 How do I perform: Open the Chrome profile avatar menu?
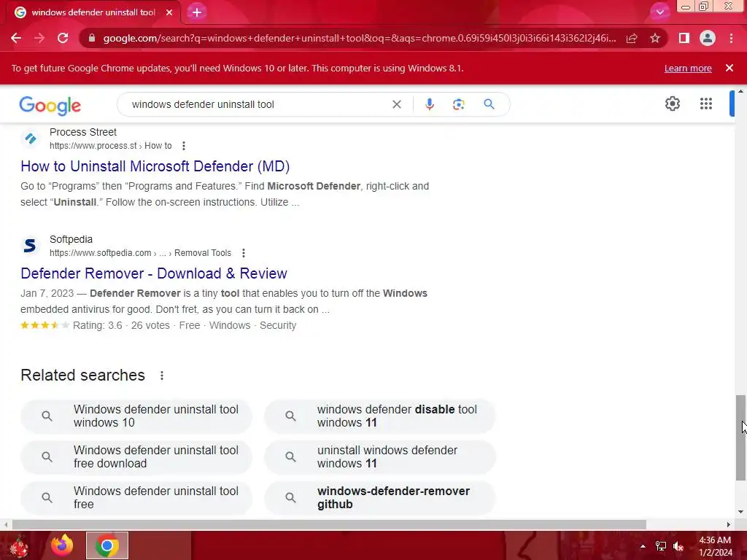[x=708, y=38]
